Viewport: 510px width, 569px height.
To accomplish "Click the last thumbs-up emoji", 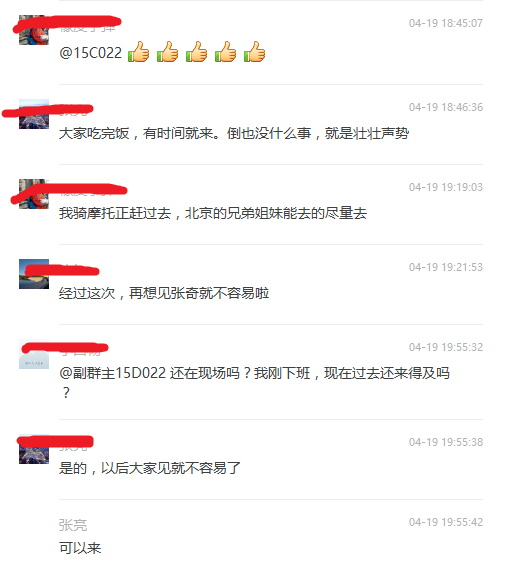I will 254,52.
